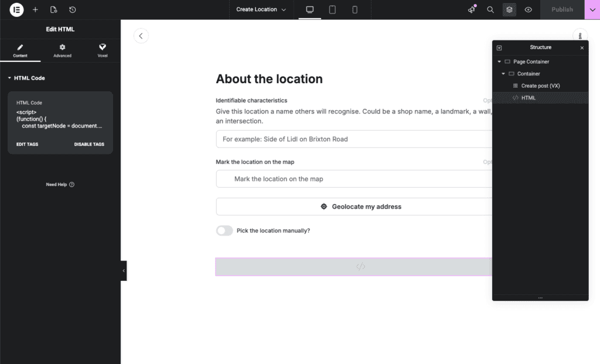Viewport: 600px width, 364px height.
Task: Click the Disable Tags link
Action: 89,144
